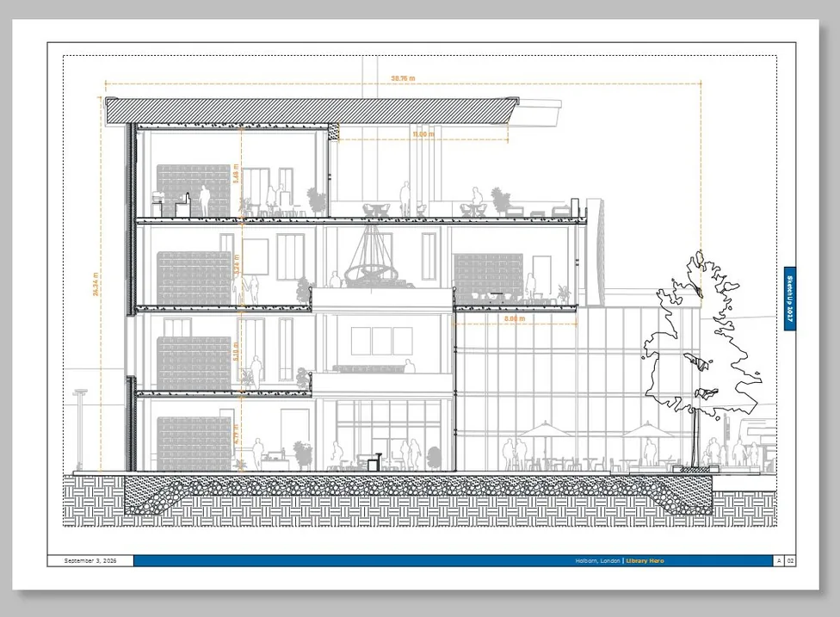Select the hanging chandelier in the atrium
The image size is (840, 617).
[x=369, y=256]
